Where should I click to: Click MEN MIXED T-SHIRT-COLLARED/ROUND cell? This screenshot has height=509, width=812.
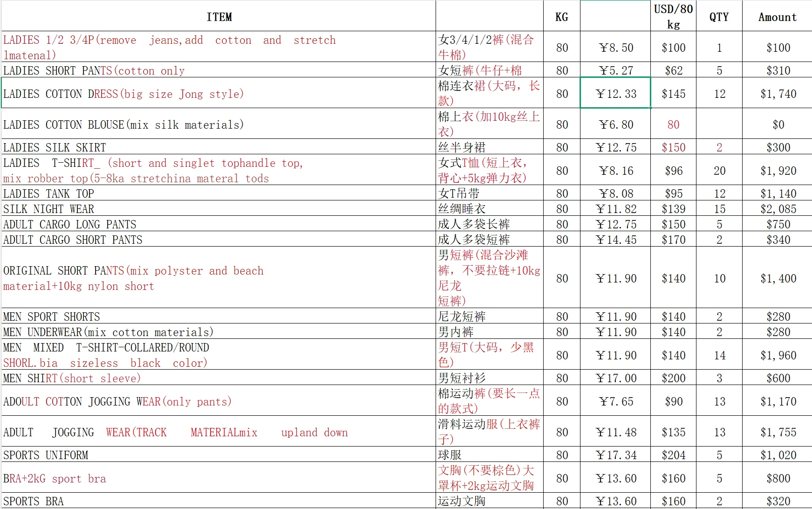click(218, 355)
